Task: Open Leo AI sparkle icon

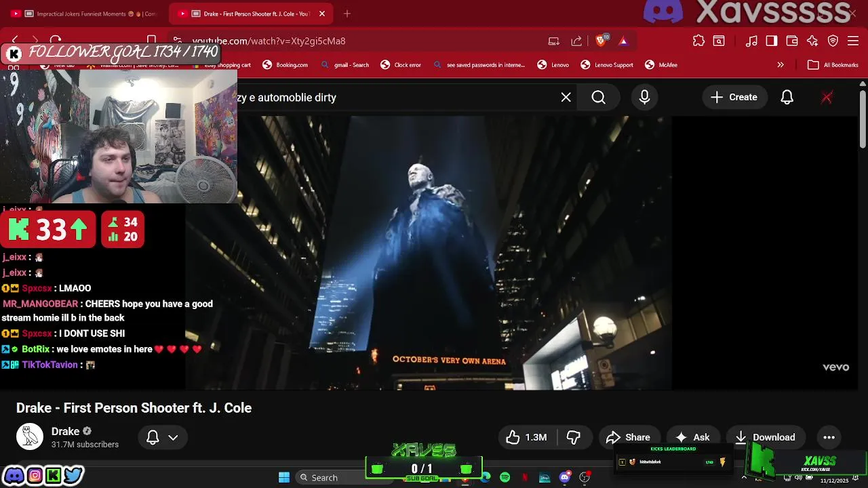Action: point(812,41)
